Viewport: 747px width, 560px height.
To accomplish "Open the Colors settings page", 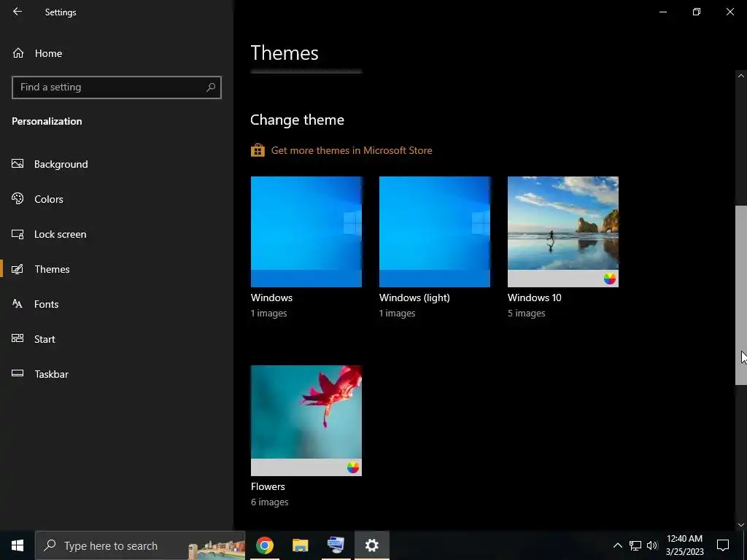I will tap(117, 199).
